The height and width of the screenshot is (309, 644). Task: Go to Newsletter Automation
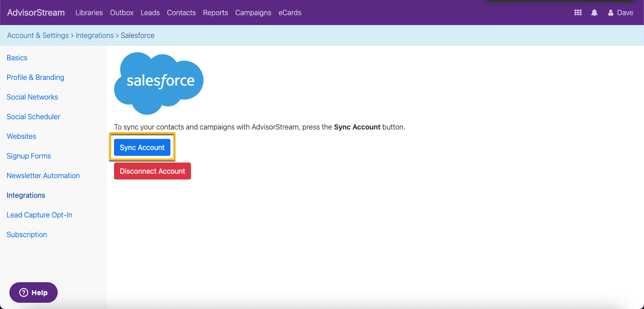pyautogui.click(x=43, y=175)
